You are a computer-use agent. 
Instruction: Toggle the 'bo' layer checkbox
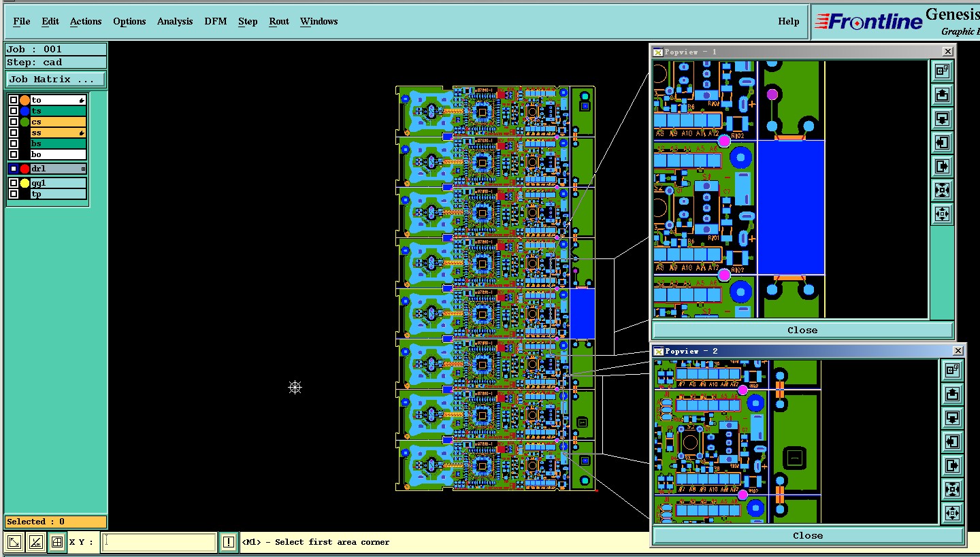point(14,154)
